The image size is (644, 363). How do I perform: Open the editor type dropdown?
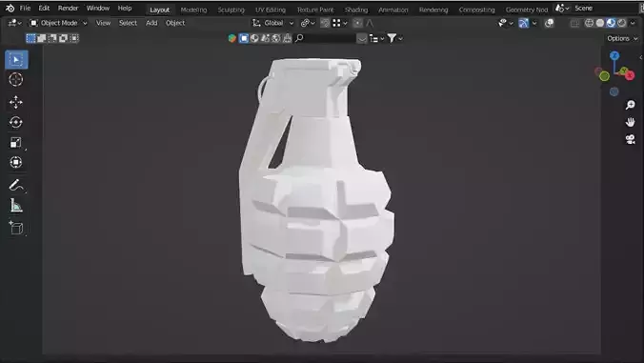pyautogui.click(x=14, y=23)
